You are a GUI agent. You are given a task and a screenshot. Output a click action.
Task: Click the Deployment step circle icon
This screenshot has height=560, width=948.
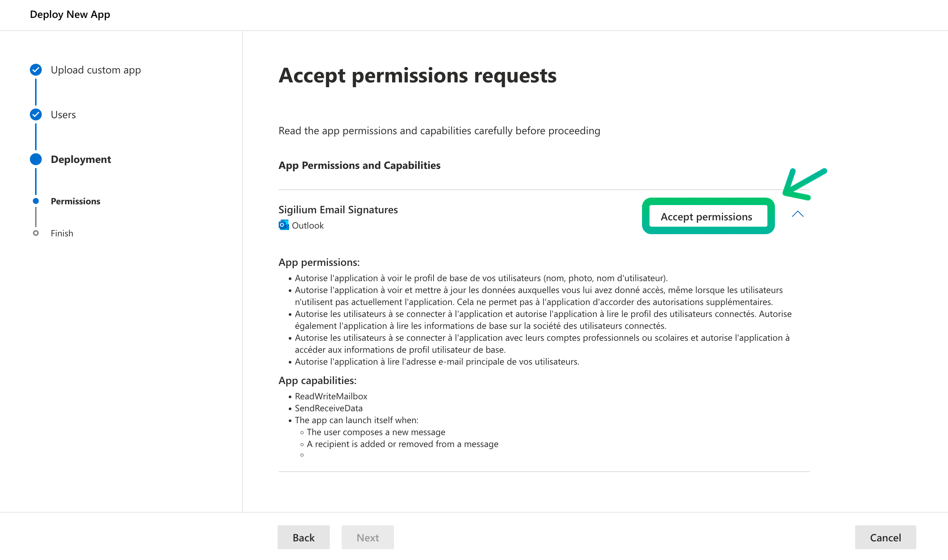(x=36, y=159)
